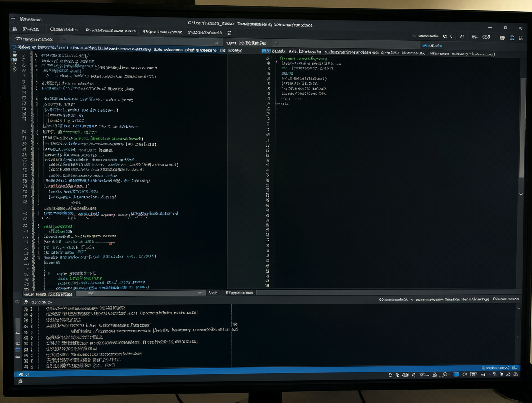Click the icon at the blue status bar's right end
The image size is (532, 403).
click(x=514, y=367)
